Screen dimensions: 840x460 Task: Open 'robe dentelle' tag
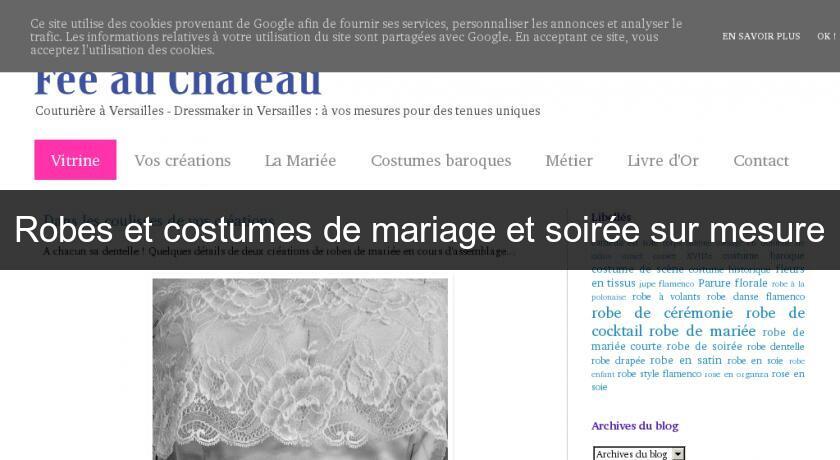click(776, 346)
